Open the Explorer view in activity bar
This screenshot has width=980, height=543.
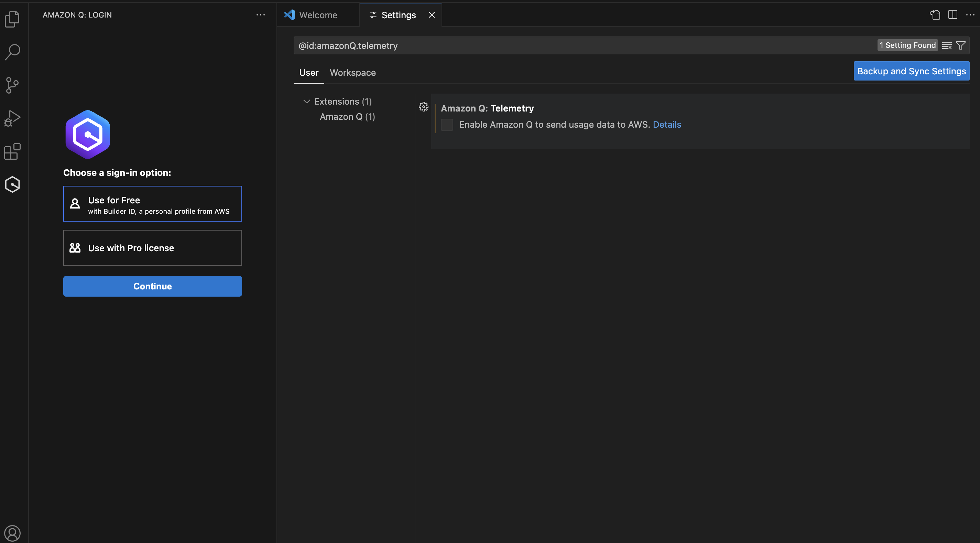pyautogui.click(x=13, y=19)
